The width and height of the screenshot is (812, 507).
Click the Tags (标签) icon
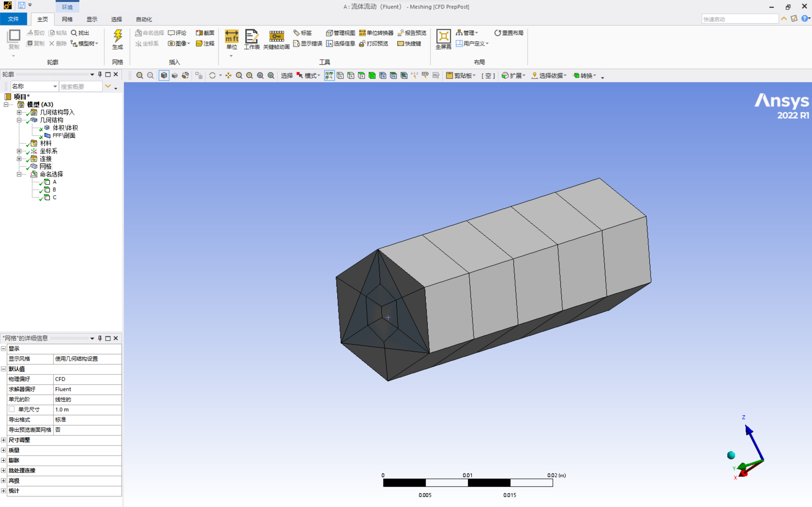pos(303,33)
